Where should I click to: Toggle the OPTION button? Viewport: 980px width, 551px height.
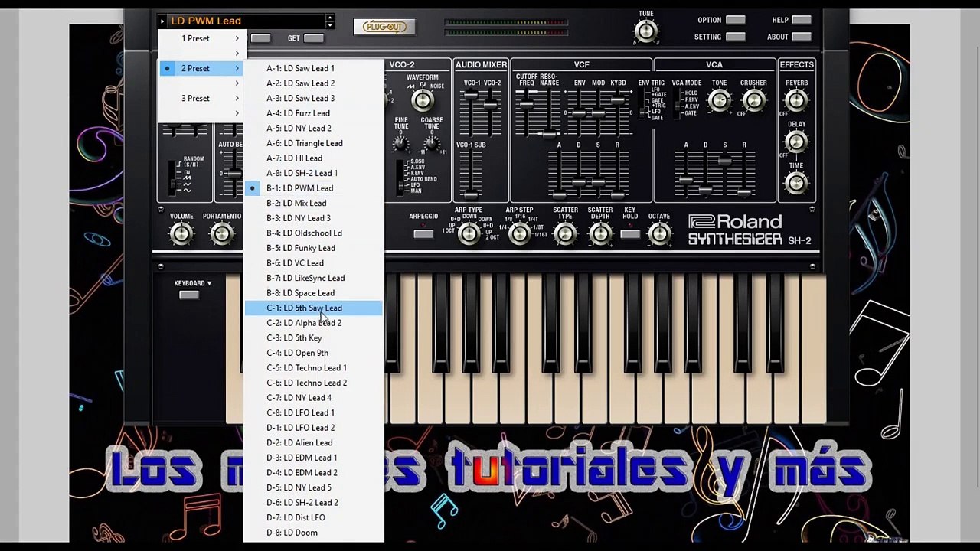(736, 20)
